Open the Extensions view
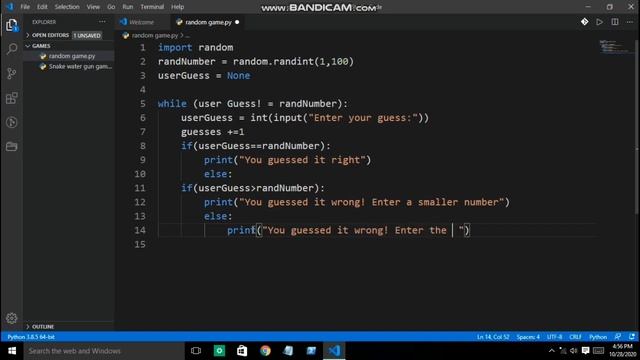The width and height of the screenshot is (640, 360). click(11, 98)
